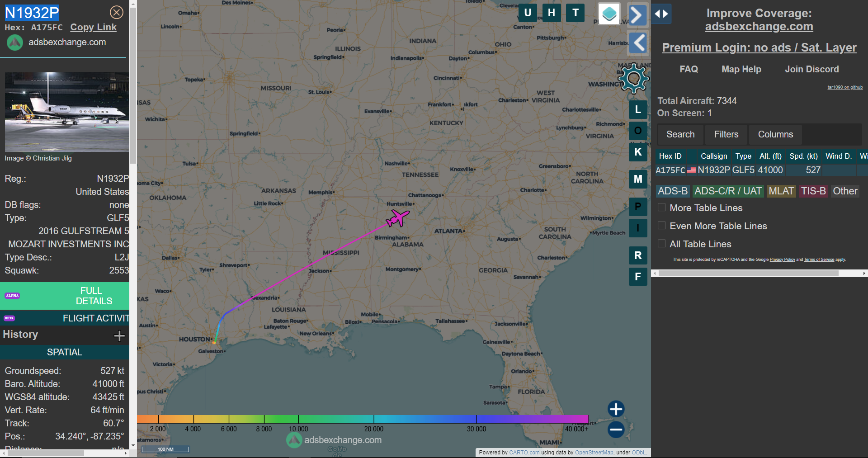Open tar1090 on github link
The width and height of the screenshot is (868, 458).
point(845,87)
